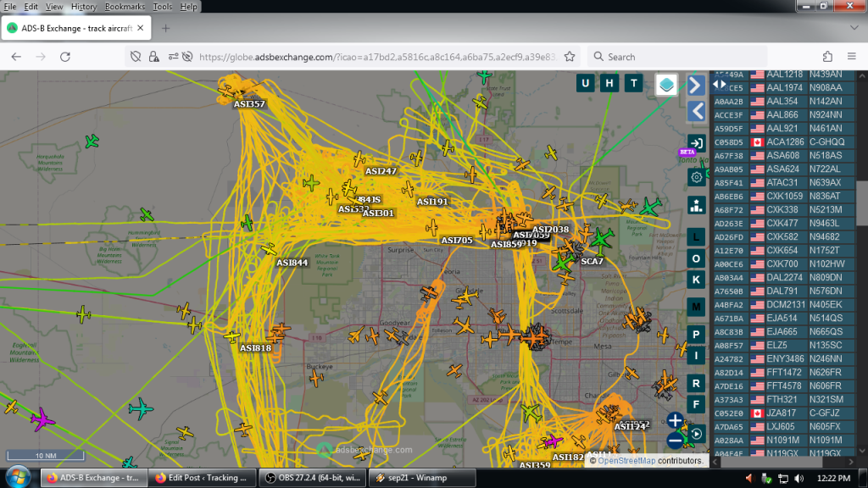Viewport: 868px width, 488px height.
Task: Select aircraft labeled ASI705
Action: coord(456,240)
